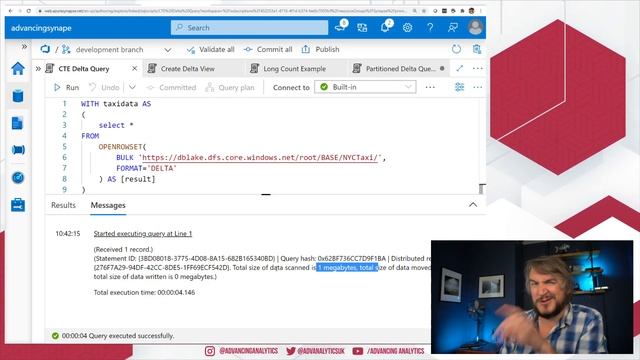Viewport: 640px width, 360px height.
Task: Open the help question mark icon
Action: pyautogui.click(x=430, y=28)
